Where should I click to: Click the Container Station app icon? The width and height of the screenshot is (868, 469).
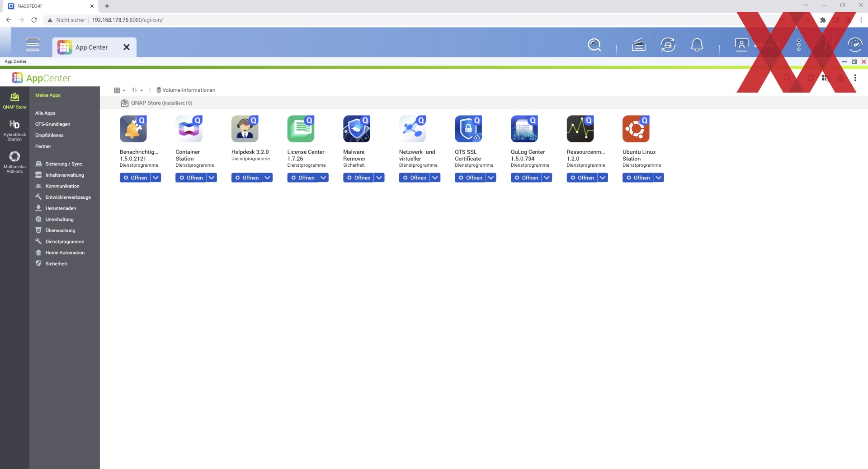tap(189, 129)
